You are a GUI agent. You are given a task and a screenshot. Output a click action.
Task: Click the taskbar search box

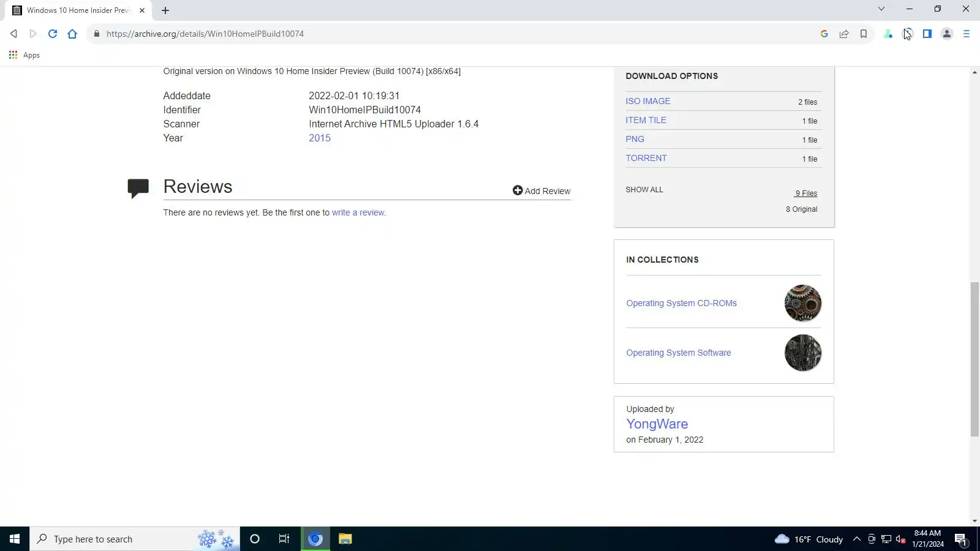coord(135,539)
